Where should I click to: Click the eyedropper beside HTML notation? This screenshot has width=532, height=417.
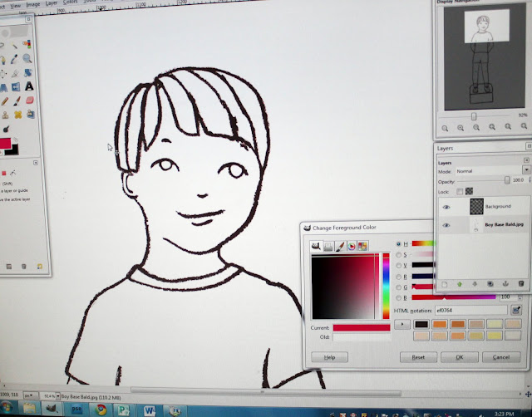(x=516, y=310)
